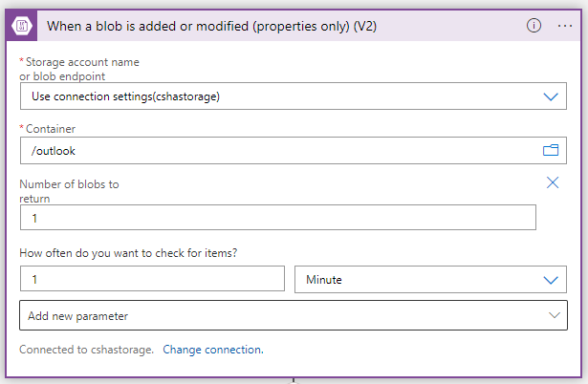This screenshot has height=384, width=588.
Task: Click the Connected to cshastorage text
Action: pyautogui.click(x=87, y=350)
